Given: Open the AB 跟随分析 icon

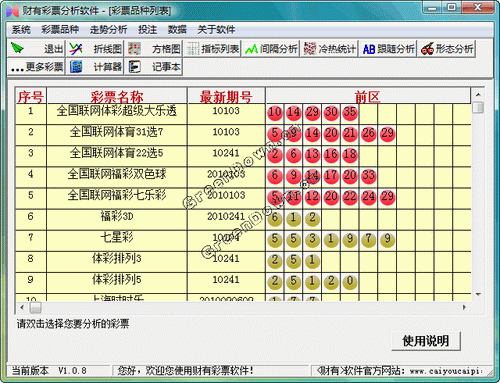Looking at the screenshot, I should (369, 49).
